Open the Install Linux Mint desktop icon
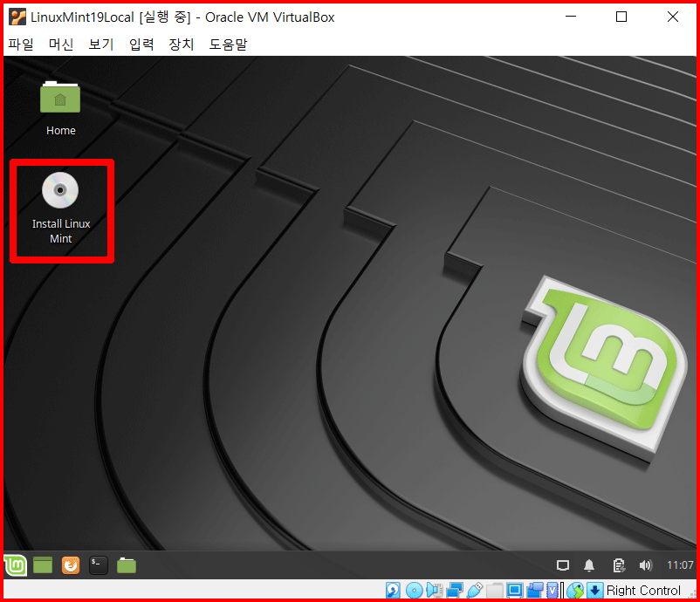This screenshot has width=700, height=602. (x=60, y=209)
